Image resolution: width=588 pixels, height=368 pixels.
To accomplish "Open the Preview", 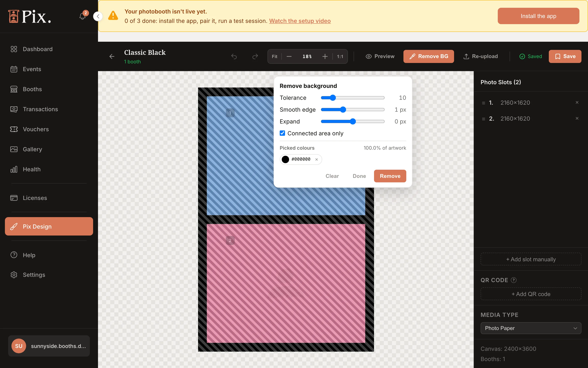I will [380, 56].
